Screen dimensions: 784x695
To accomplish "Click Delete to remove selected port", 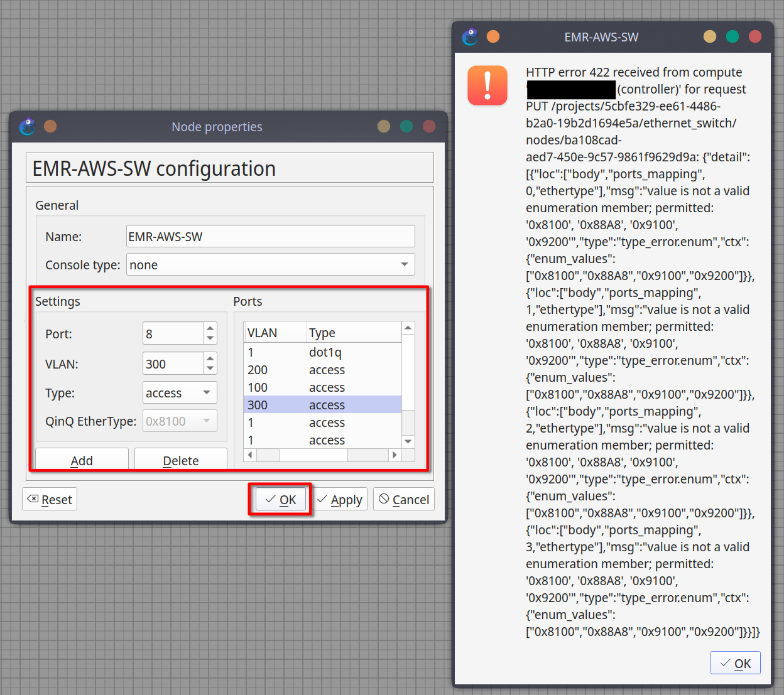I will pos(180,460).
